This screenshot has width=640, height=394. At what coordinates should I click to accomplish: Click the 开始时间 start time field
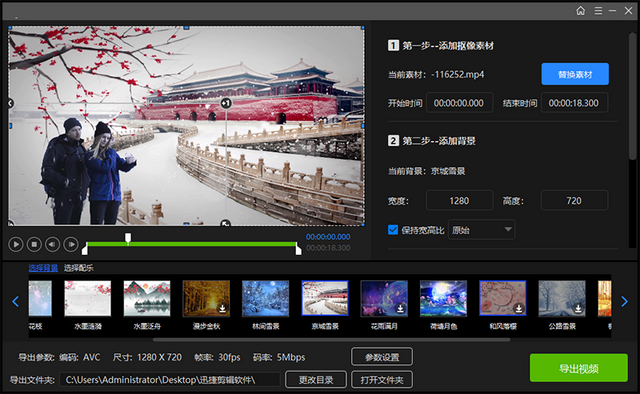coord(459,103)
